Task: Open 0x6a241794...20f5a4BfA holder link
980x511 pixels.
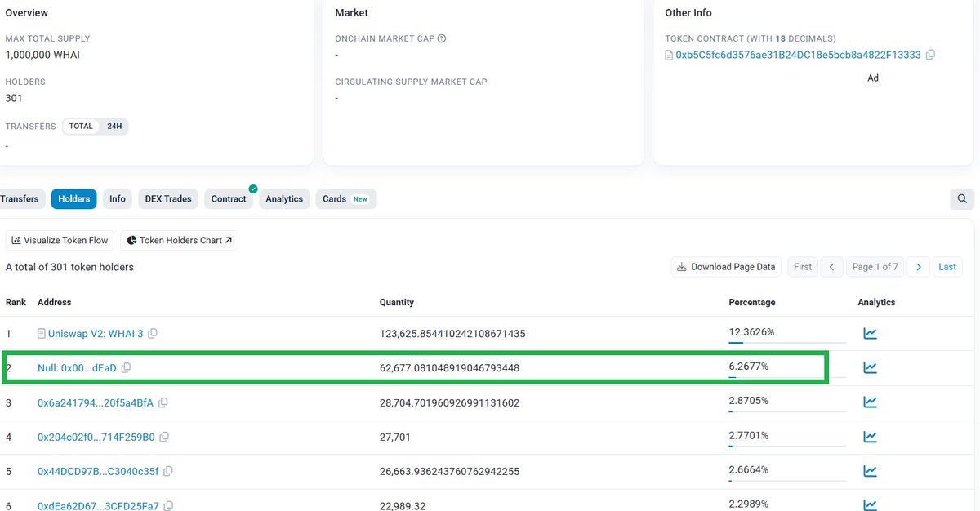Action: (96, 402)
